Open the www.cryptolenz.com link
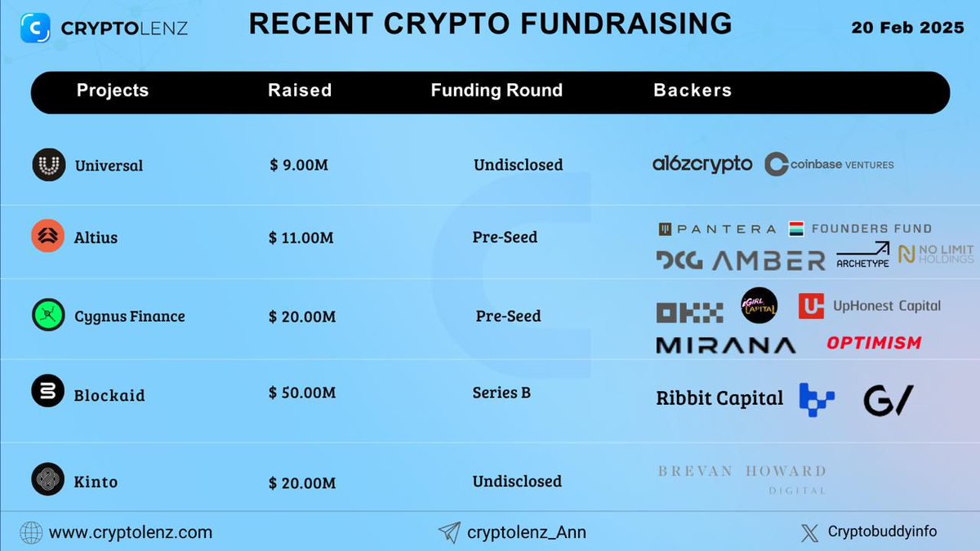Screen dimensions: 980x551 click(x=131, y=533)
